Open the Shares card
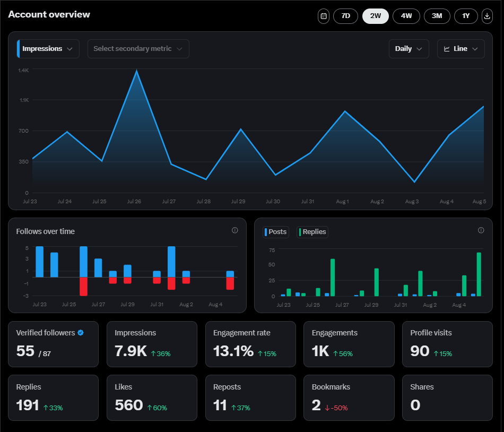The image size is (504, 432). tap(447, 398)
